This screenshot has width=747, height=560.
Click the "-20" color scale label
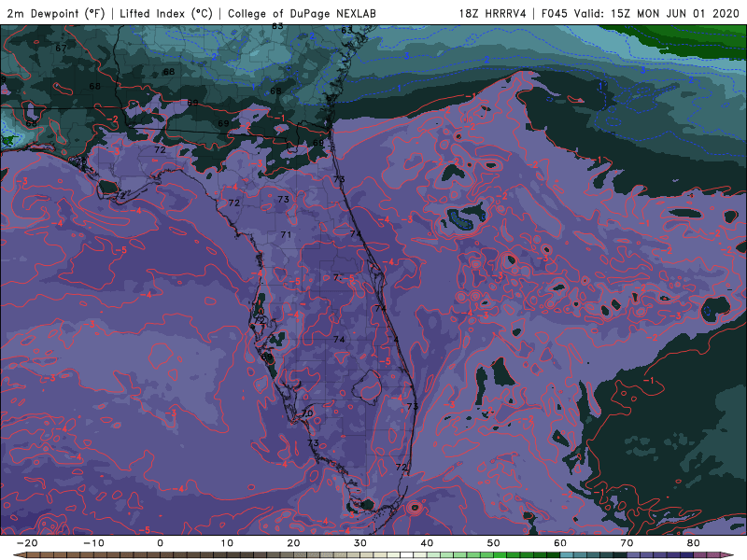27,543
